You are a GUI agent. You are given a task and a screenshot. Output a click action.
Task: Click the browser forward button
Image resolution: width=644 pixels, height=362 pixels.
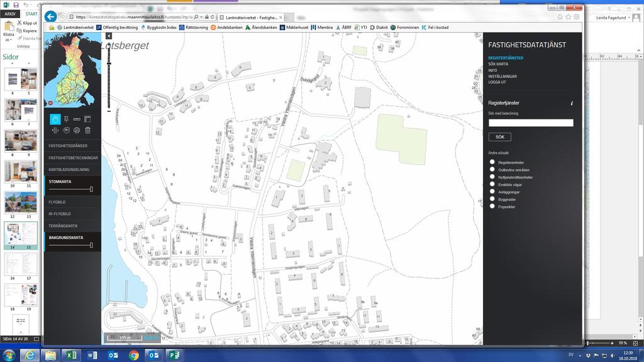(x=62, y=17)
